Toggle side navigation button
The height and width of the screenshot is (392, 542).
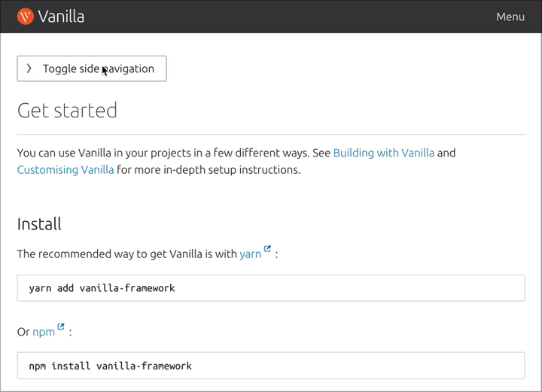tap(92, 68)
